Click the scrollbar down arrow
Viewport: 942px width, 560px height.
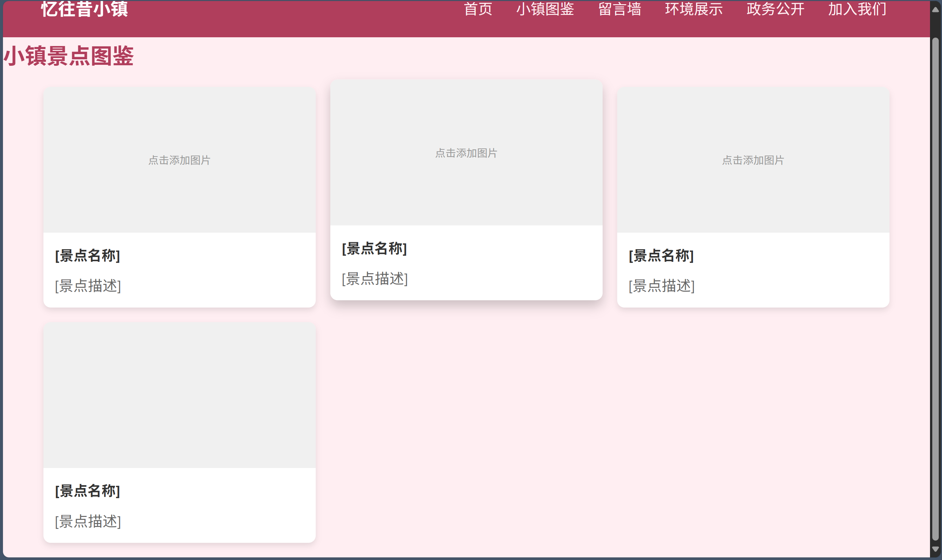(x=935, y=549)
